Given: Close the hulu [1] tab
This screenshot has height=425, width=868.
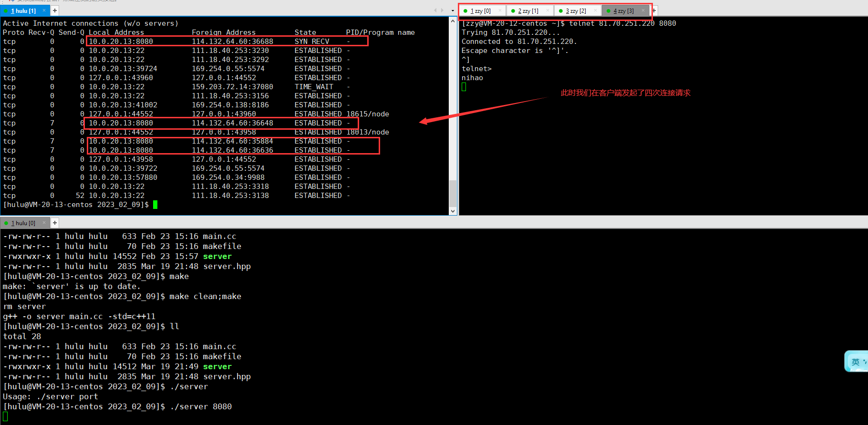Looking at the screenshot, I should [x=44, y=10].
